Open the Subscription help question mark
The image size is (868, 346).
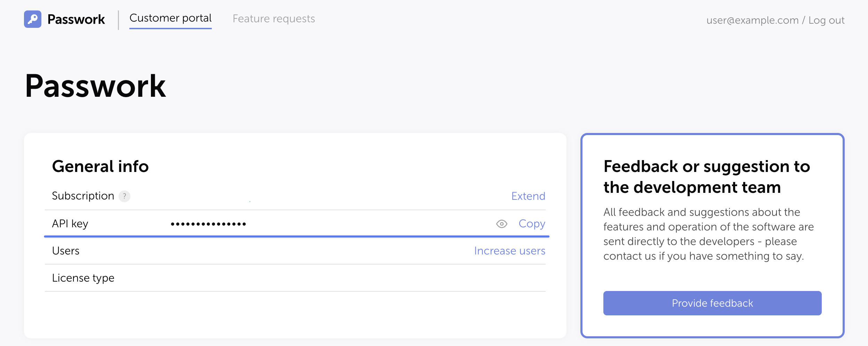pyautogui.click(x=124, y=196)
